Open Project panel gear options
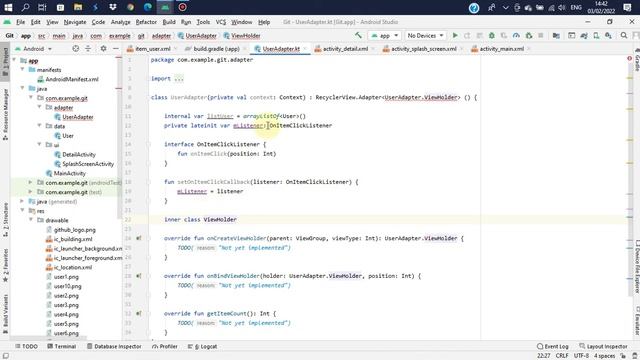Image resolution: width=640 pixels, height=360 pixels. pos(103,49)
